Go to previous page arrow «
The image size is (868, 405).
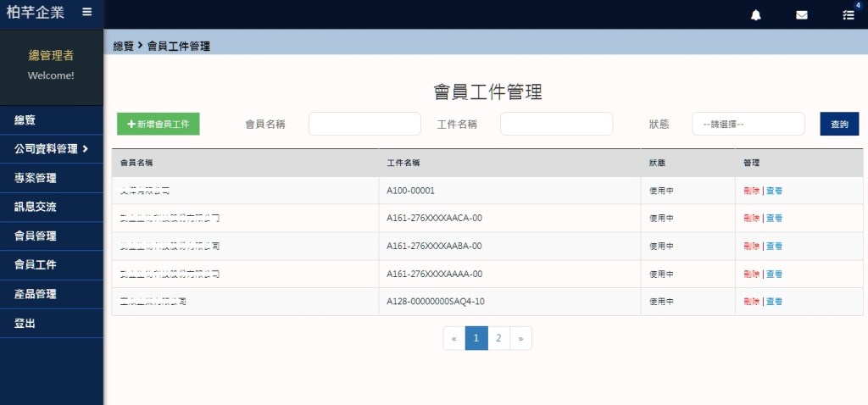453,338
